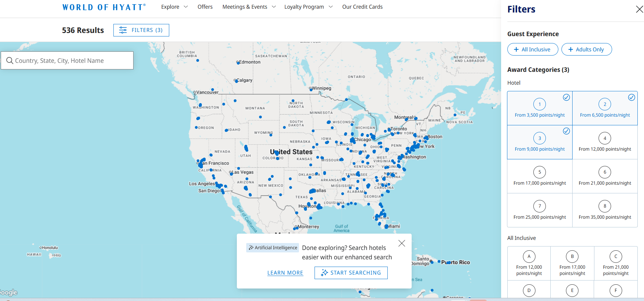Click the Google logo on map
This screenshot has height=301, width=644.
click(8, 292)
